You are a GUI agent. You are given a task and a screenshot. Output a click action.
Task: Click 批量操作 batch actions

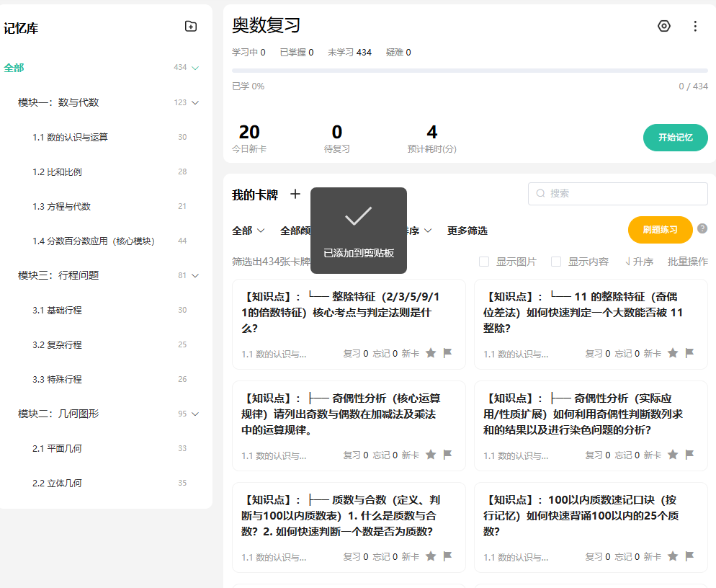688,262
